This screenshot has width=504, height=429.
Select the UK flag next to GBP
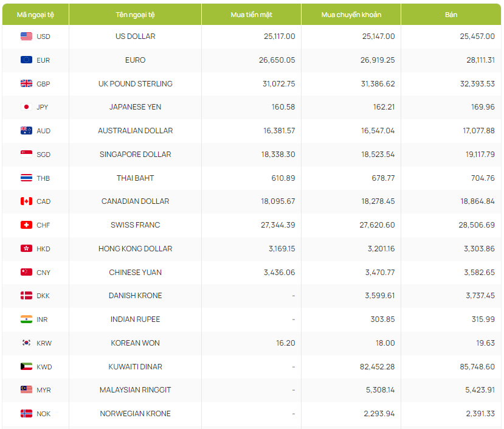click(26, 84)
